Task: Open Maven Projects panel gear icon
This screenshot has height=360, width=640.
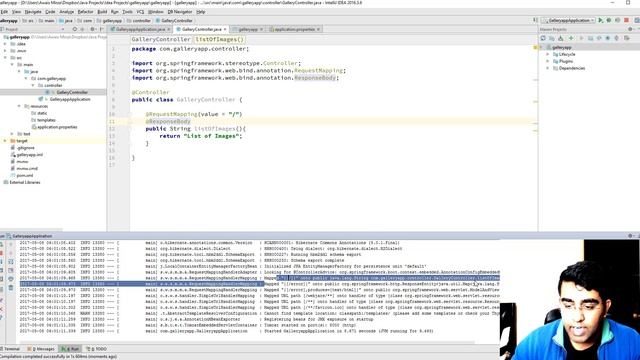Action: tap(630, 29)
